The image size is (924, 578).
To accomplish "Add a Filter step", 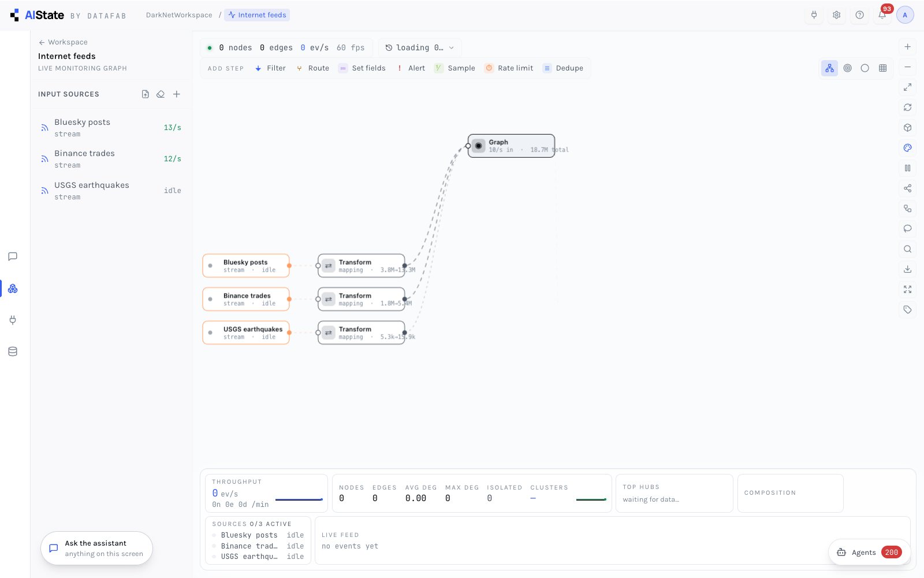I will [x=270, y=68].
